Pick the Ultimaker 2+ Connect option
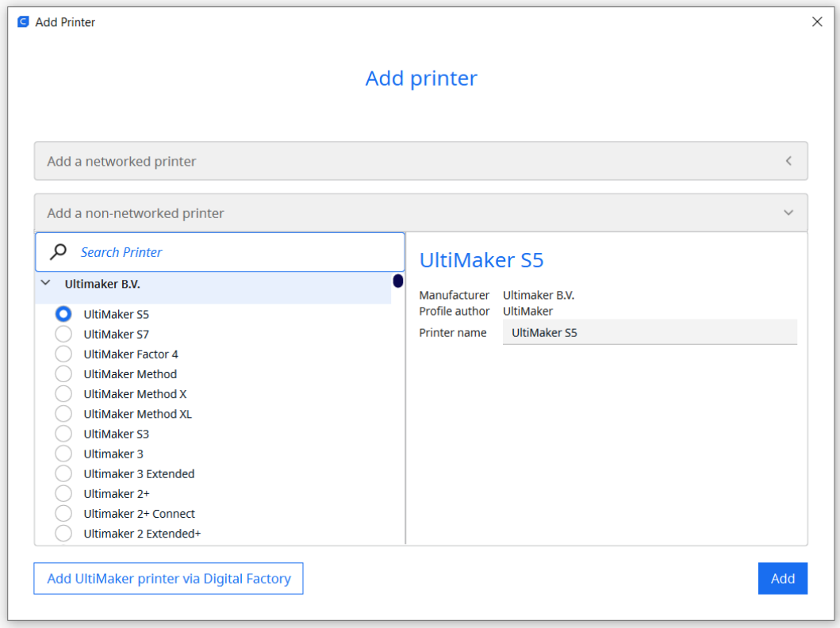Screen dimensions: 840x628 point(63,514)
